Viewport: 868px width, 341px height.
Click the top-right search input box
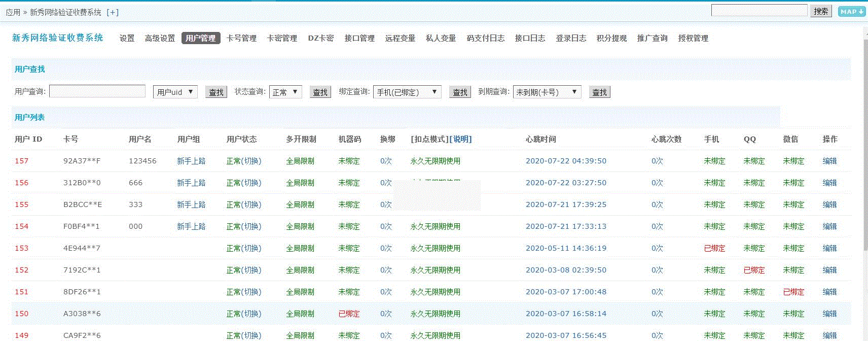[759, 11]
